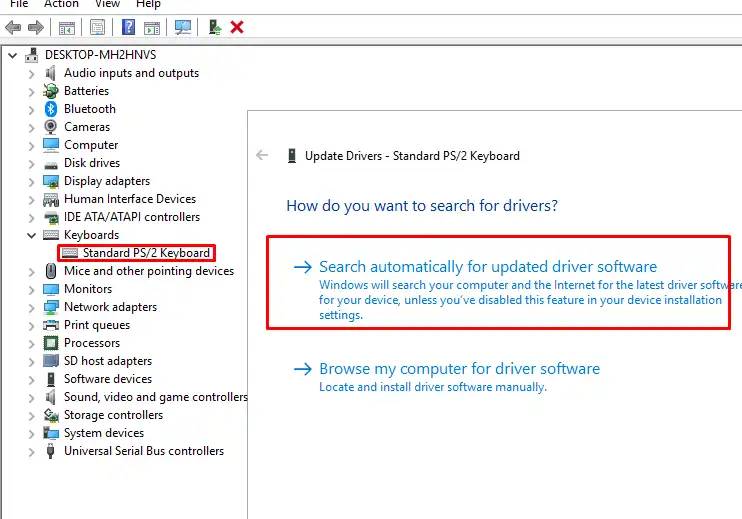Click the Update device driver icon
Viewport: 742px width, 519px height.
point(215,27)
